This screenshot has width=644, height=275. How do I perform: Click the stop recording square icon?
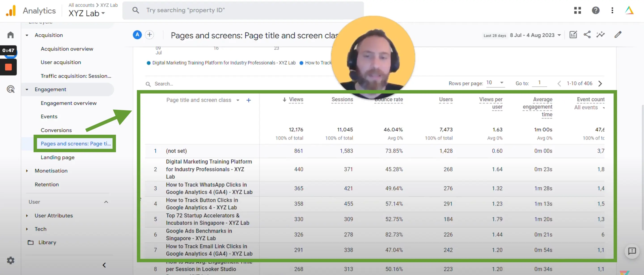(x=8, y=67)
